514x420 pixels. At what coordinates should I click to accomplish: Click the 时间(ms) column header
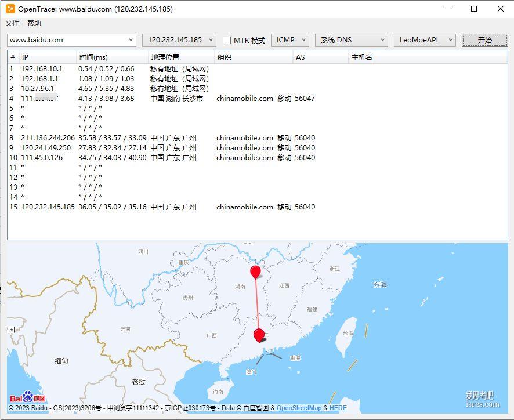pos(113,57)
